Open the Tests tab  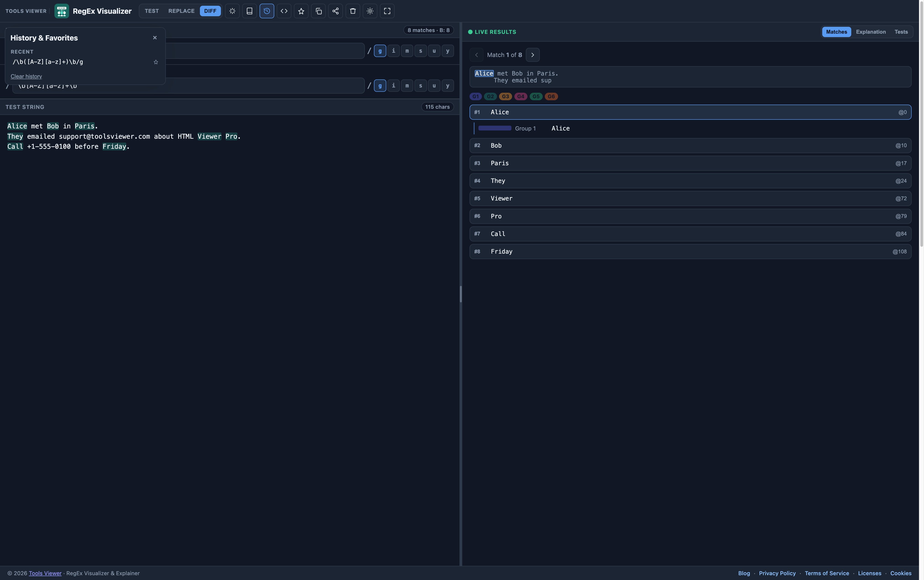point(901,32)
